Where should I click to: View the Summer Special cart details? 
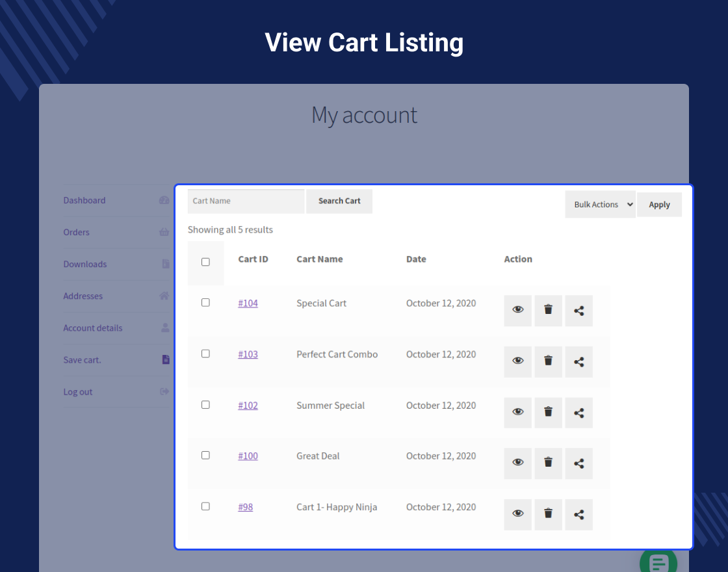point(517,412)
